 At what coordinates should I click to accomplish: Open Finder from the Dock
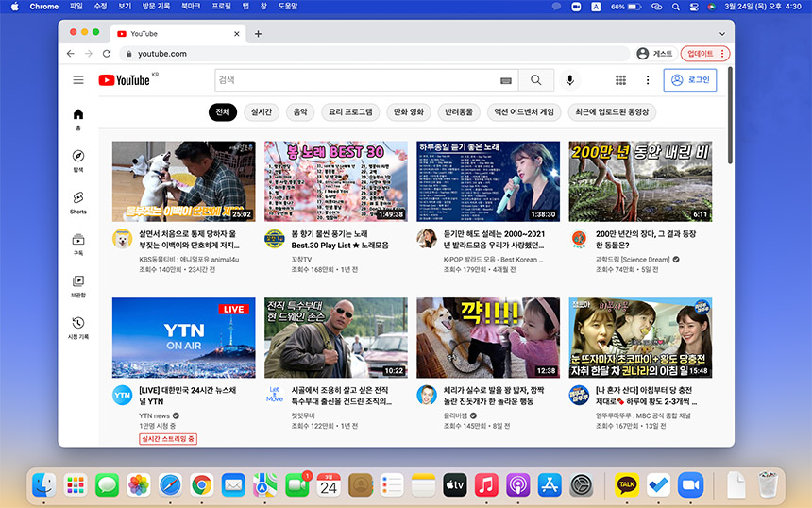tap(44, 485)
